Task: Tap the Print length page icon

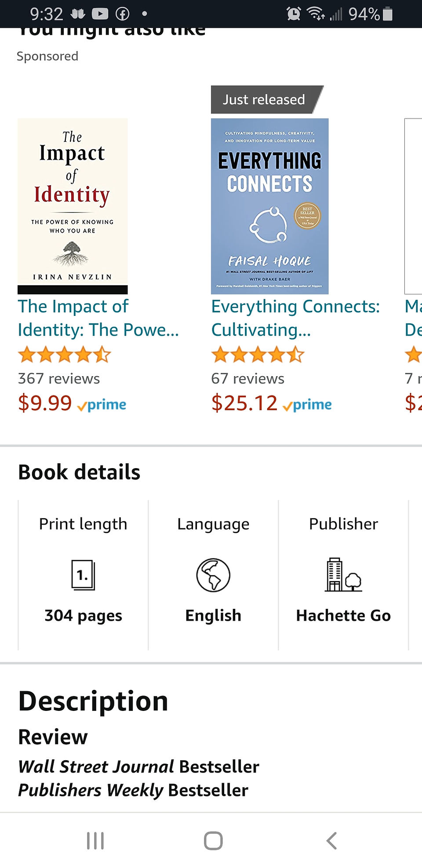Action: (x=83, y=575)
